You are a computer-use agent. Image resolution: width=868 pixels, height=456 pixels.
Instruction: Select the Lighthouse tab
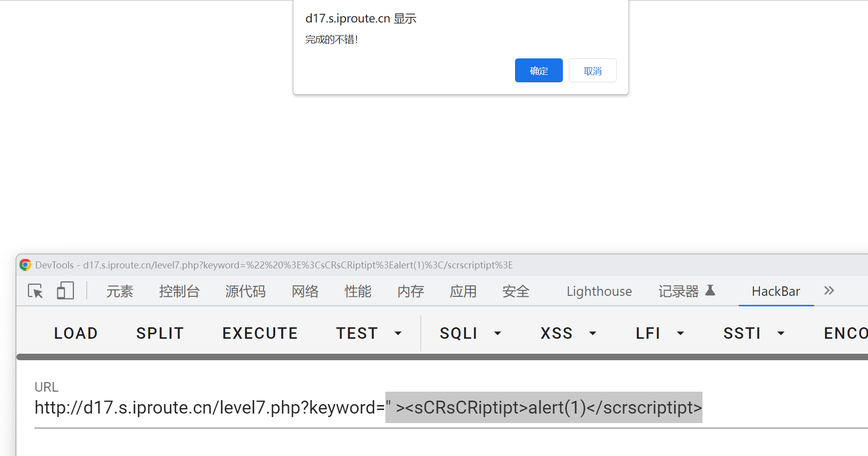pos(599,291)
